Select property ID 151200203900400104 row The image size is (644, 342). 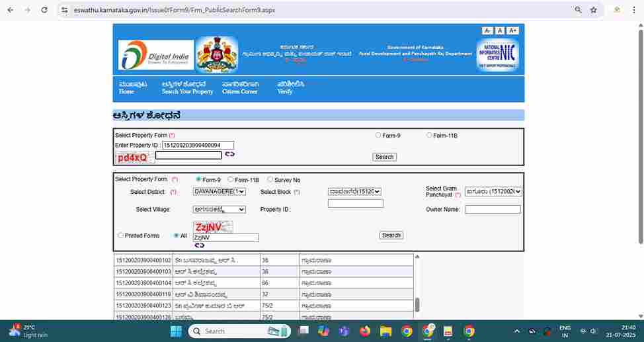click(x=264, y=283)
